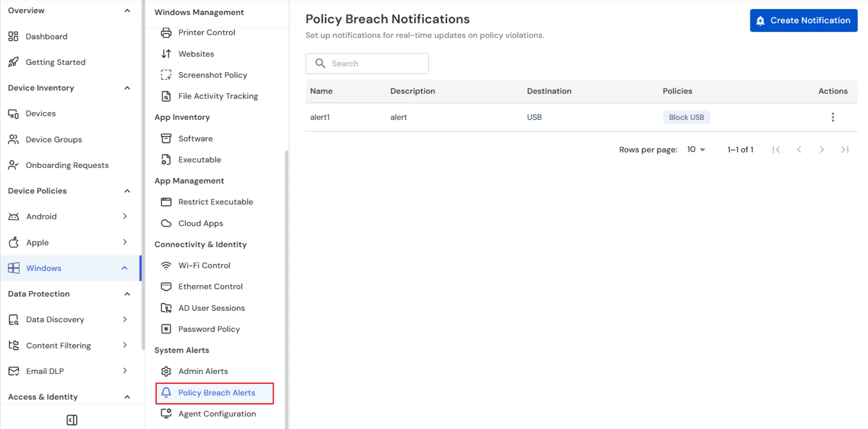
Task: Collapse the Windows menu section
Action: coord(124,268)
